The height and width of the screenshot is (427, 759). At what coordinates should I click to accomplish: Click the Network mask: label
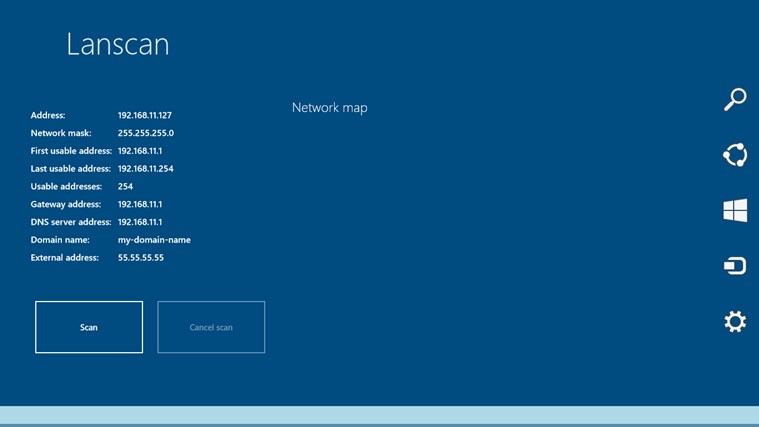click(61, 133)
